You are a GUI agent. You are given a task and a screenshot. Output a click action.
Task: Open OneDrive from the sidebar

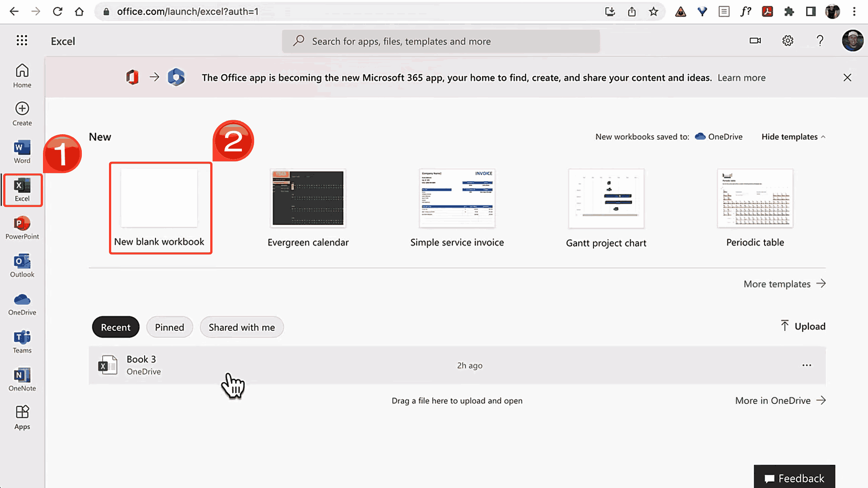click(22, 304)
